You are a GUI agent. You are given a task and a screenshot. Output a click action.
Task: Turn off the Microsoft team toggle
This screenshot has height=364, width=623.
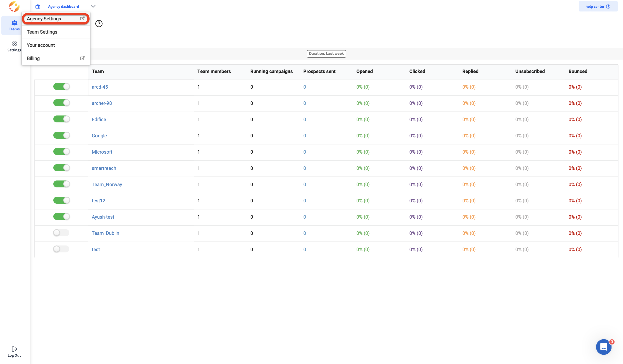click(62, 151)
